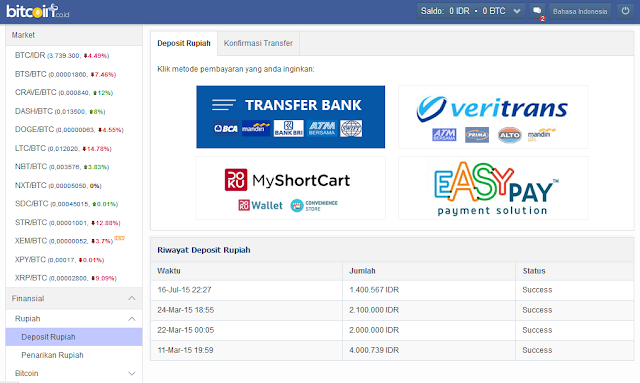Switch to Konfirmasi Transfer tab
640x383 pixels.
point(258,43)
